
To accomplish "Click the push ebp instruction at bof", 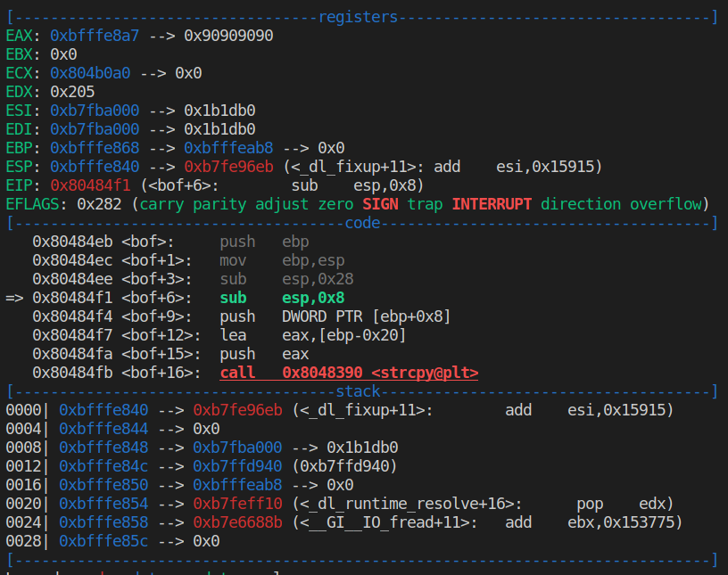I will 264,242.
